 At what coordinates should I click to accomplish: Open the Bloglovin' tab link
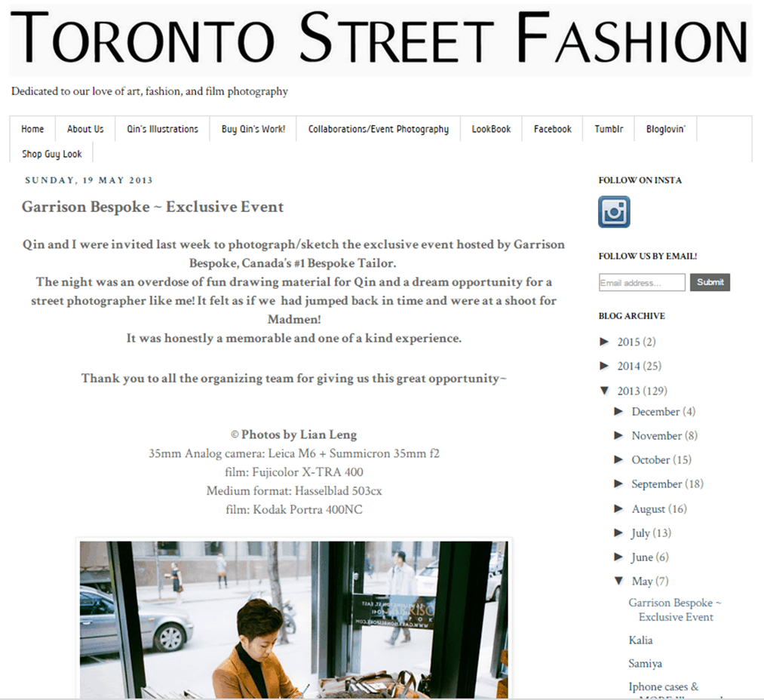pyautogui.click(x=665, y=129)
